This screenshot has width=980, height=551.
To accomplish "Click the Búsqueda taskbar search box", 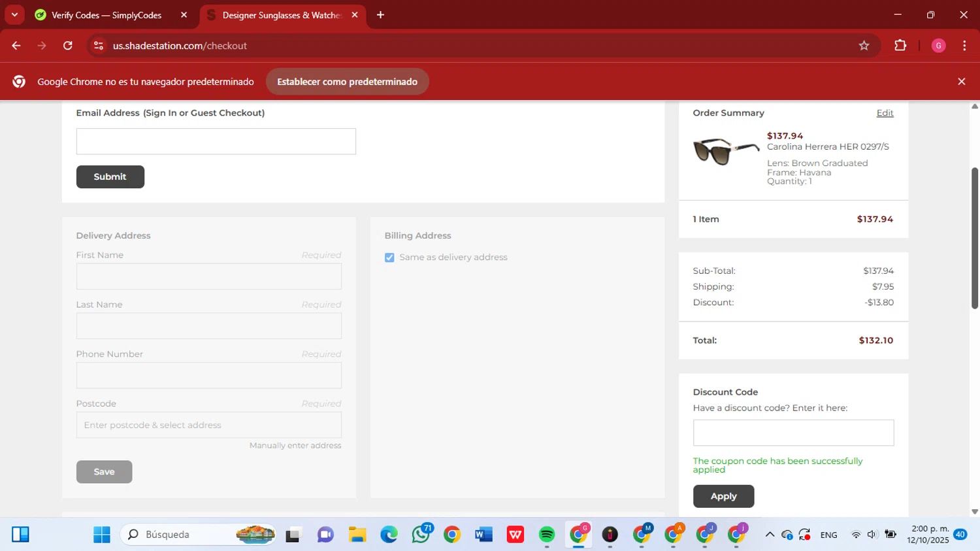I will 199,535.
